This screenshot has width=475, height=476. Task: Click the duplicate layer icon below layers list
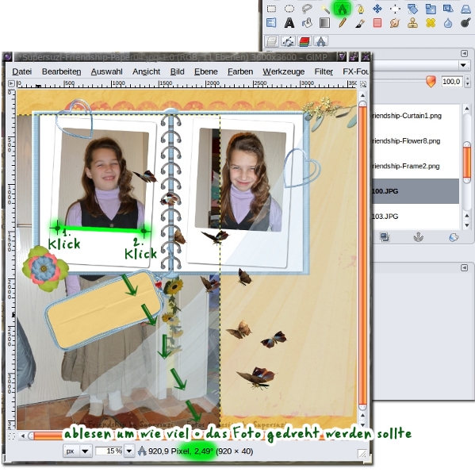385,237
